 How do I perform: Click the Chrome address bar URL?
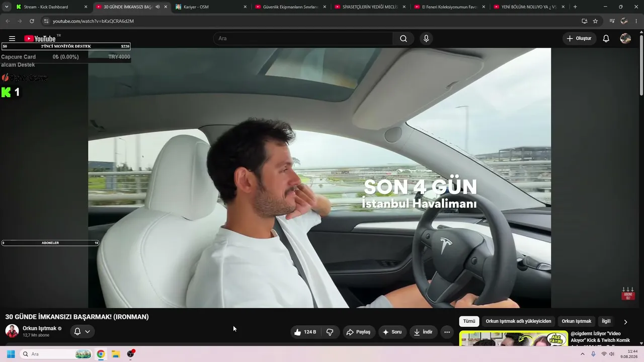click(x=93, y=21)
